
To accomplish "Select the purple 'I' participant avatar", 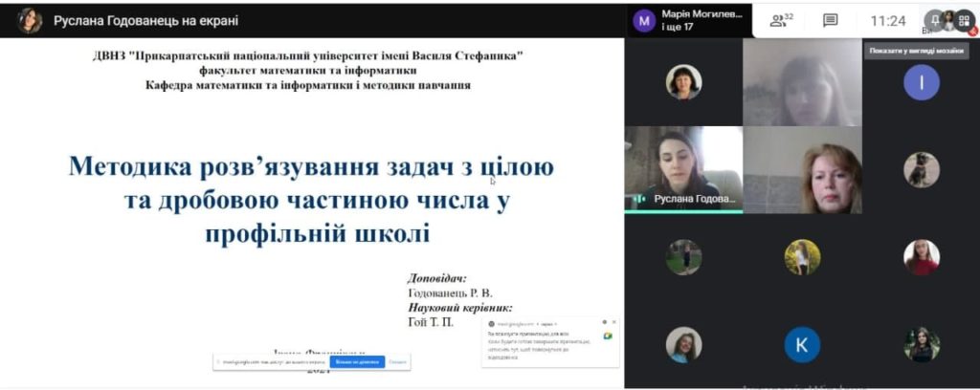I will click(922, 82).
